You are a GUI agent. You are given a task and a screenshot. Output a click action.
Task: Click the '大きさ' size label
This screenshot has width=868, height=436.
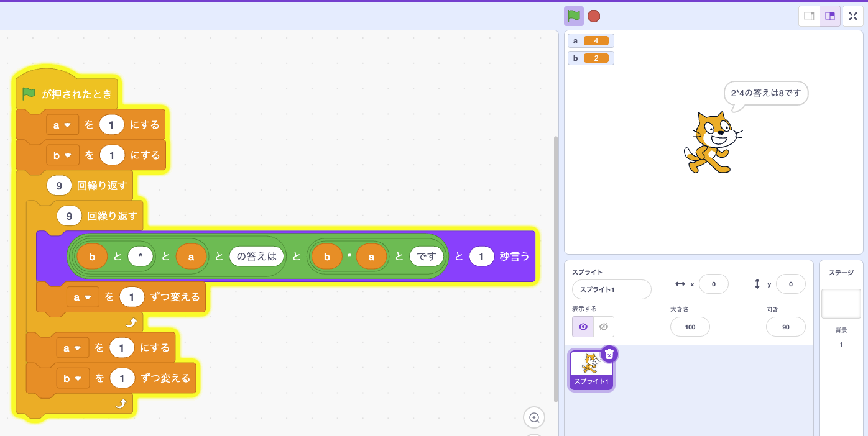point(679,309)
